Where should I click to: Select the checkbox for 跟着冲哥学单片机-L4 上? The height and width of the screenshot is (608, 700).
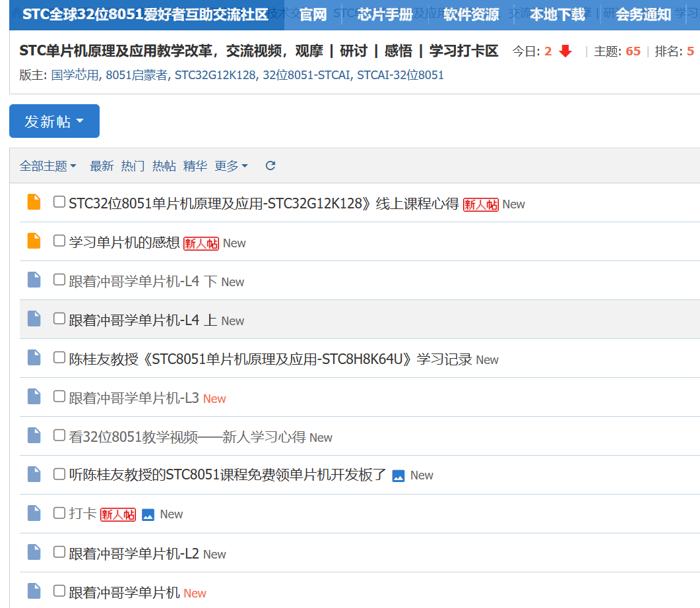point(59,318)
